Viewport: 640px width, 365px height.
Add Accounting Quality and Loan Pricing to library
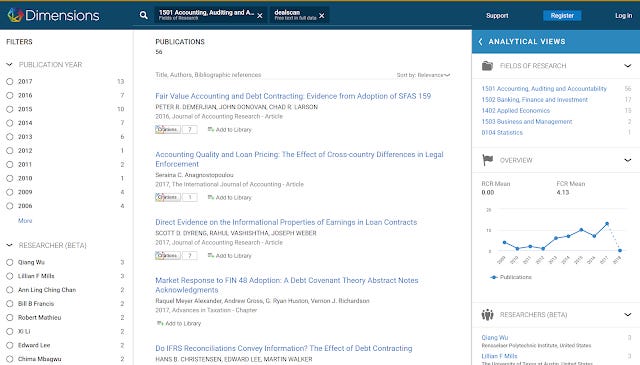(x=230, y=197)
